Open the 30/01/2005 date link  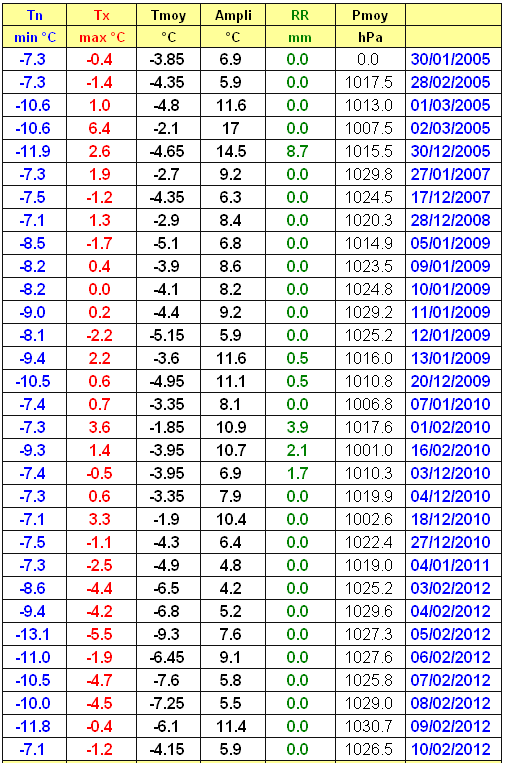pos(451,59)
